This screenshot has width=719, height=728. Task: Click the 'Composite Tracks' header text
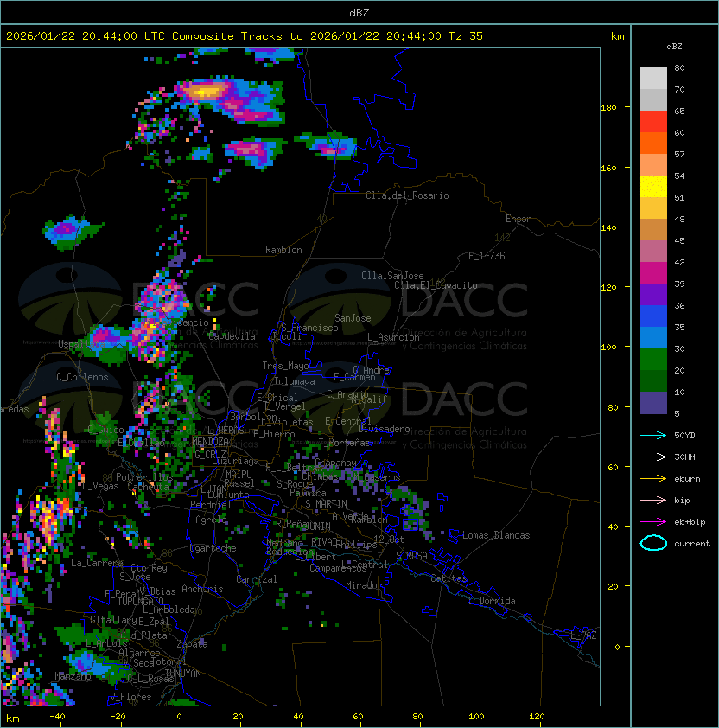[x=227, y=36]
